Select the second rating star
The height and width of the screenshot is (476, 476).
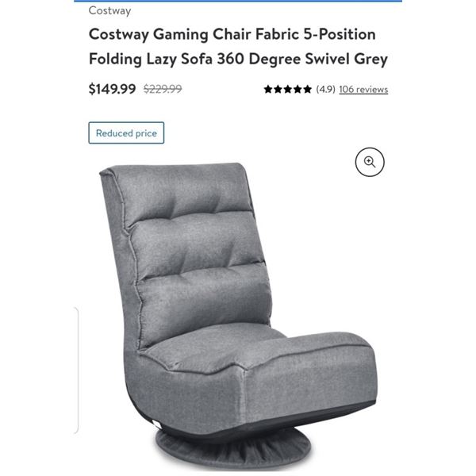click(x=278, y=89)
